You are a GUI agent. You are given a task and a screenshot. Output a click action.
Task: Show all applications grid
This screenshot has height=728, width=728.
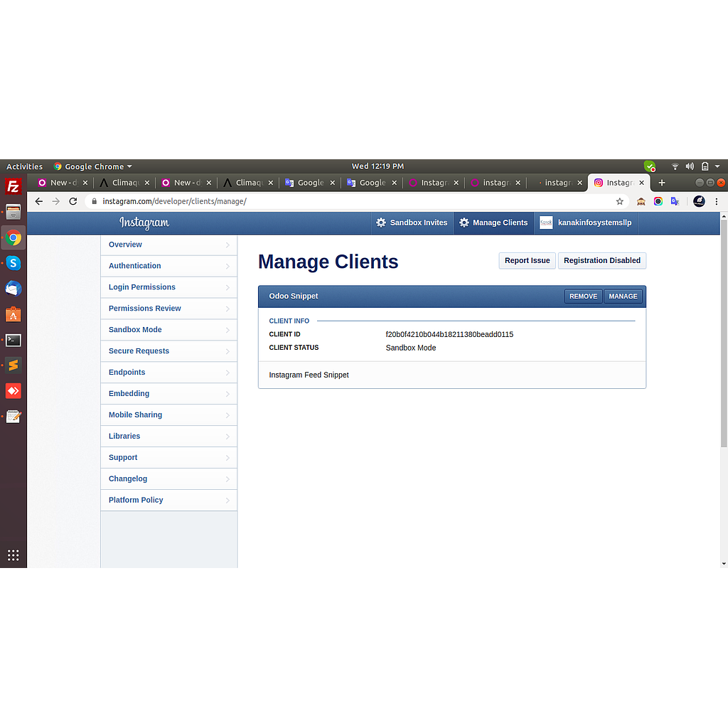coord(13,555)
